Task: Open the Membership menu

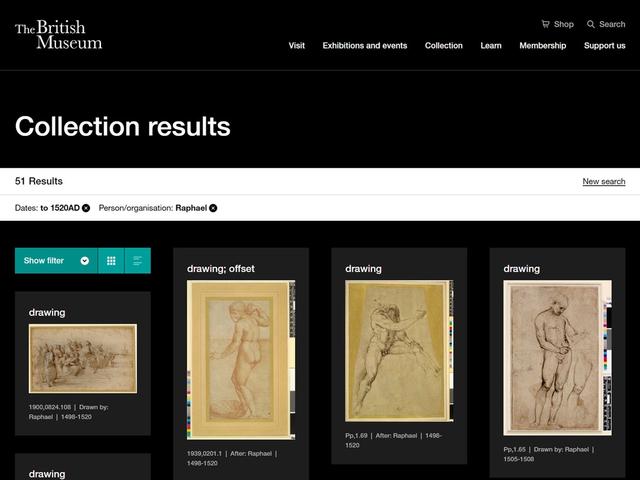Action: 542,46
